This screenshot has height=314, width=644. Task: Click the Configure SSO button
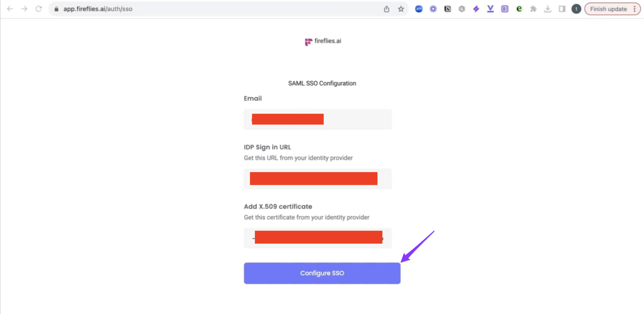click(x=322, y=273)
